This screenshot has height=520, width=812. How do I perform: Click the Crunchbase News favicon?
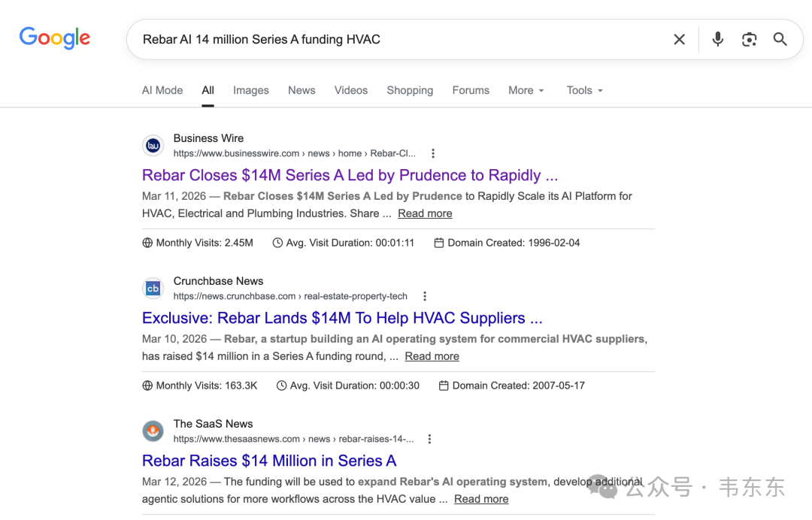click(x=153, y=289)
